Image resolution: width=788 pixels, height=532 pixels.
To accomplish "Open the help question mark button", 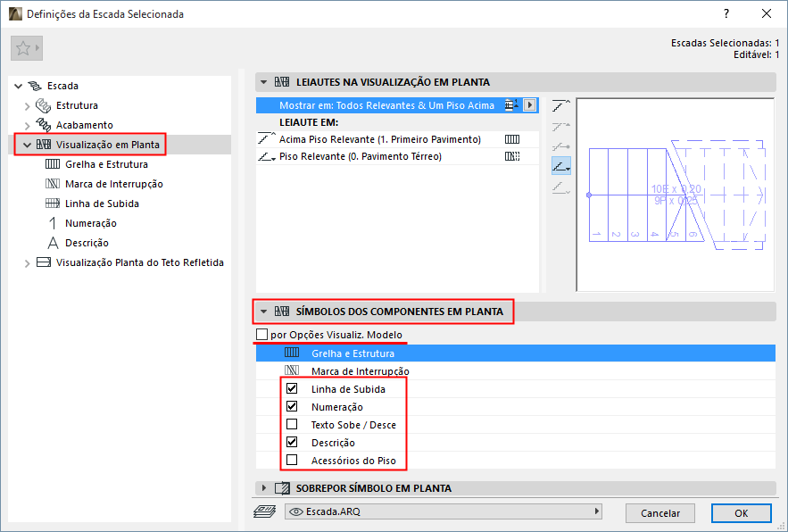I will (726, 13).
